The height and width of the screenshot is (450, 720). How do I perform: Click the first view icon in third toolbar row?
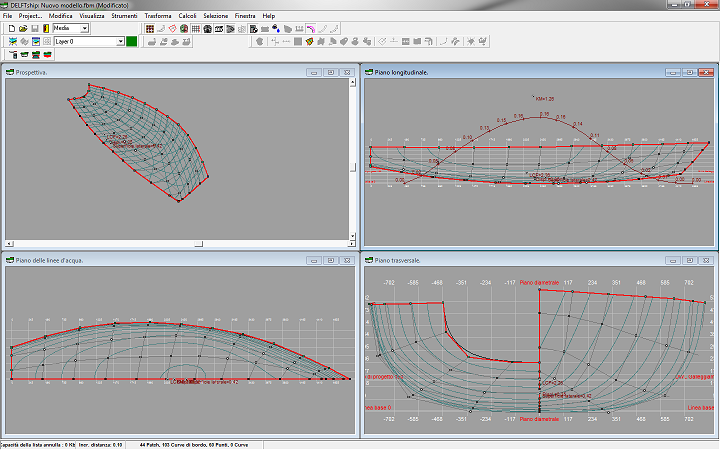point(13,55)
